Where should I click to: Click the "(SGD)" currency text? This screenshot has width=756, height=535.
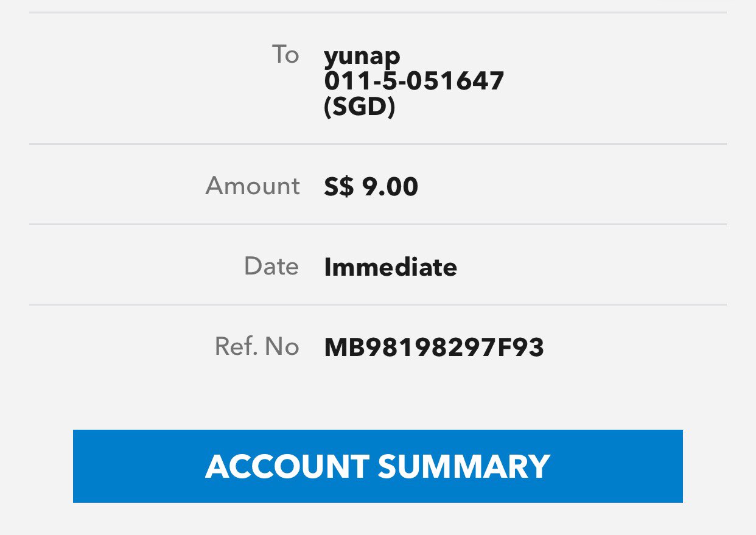[359, 107]
